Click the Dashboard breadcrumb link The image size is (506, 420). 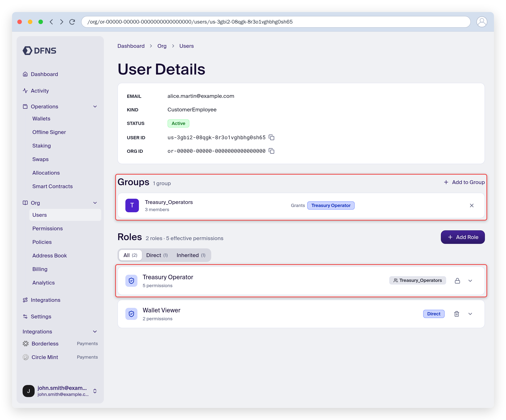click(131, 46)
